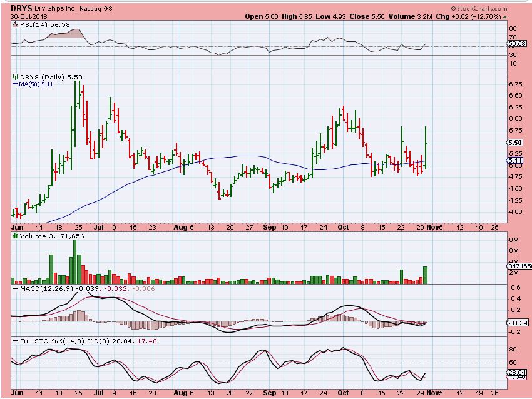Click the green up-arrow change indicator
Image resolution: width=532 pixels, height=399 pixels.
(x=505, y=17)
